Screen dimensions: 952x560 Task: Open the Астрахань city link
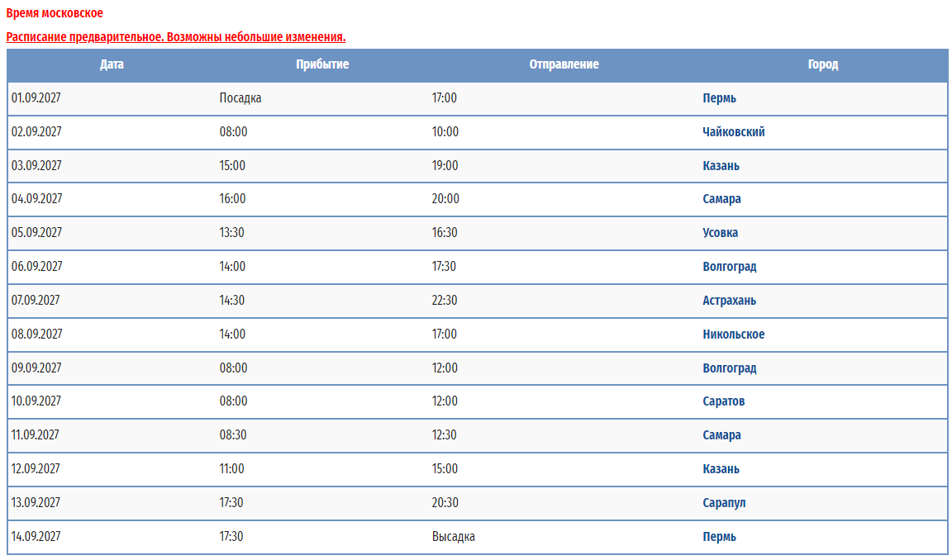point(729,301)
